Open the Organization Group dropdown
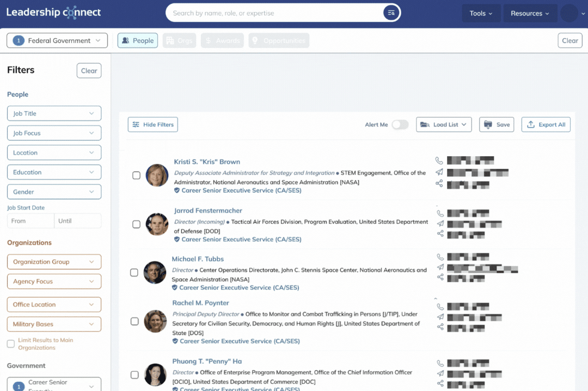Image resolution: width=588 pixels, height=391 pixels. pyautogui.click(x=54, y=262)
